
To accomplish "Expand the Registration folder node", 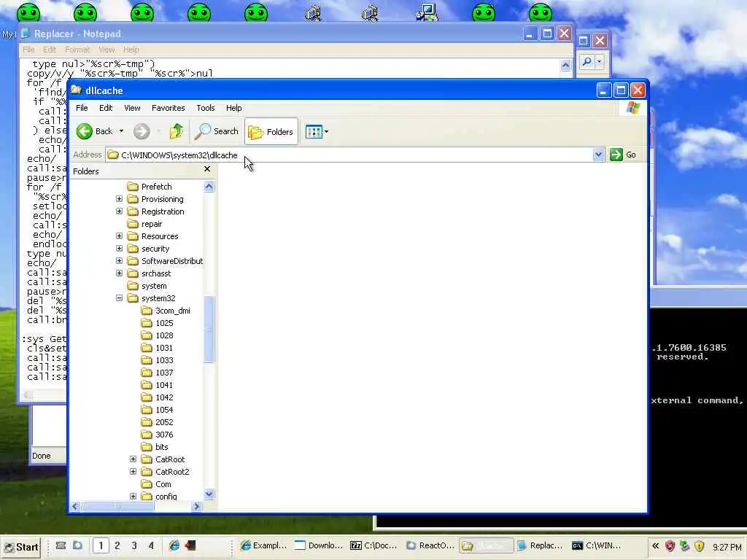I will pos(119,211).
